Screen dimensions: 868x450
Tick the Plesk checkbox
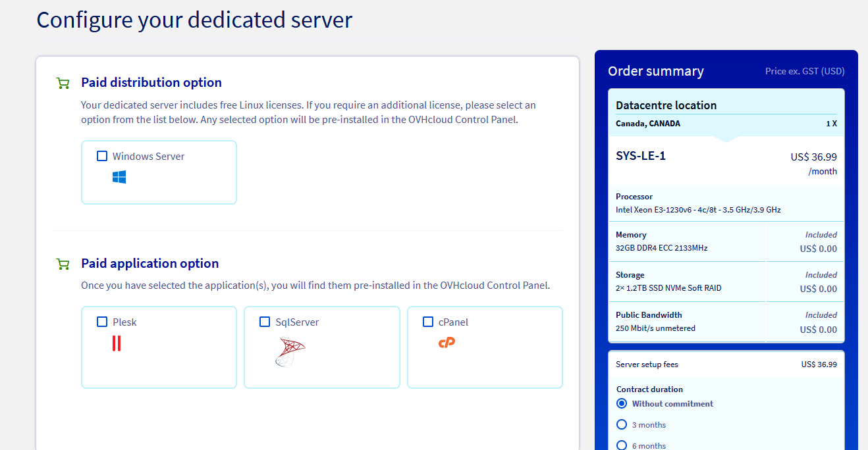(x=102, y=322)
